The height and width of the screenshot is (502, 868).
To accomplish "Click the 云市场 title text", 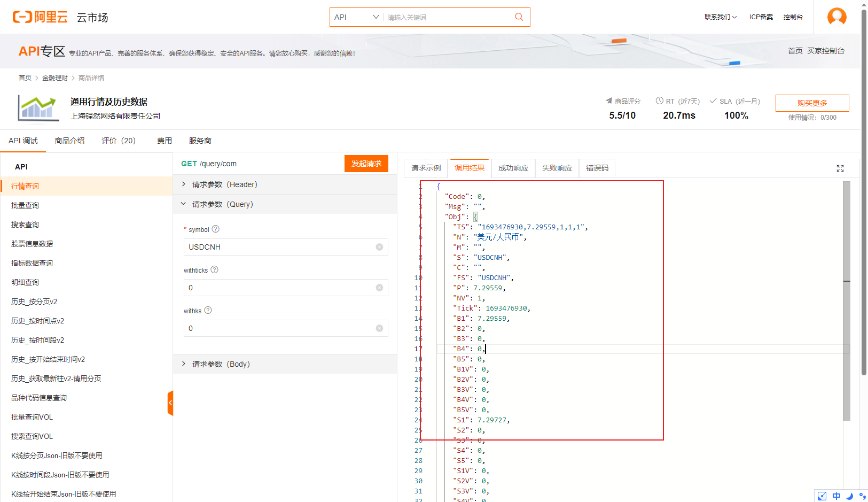I will click(x=92, y=18).
